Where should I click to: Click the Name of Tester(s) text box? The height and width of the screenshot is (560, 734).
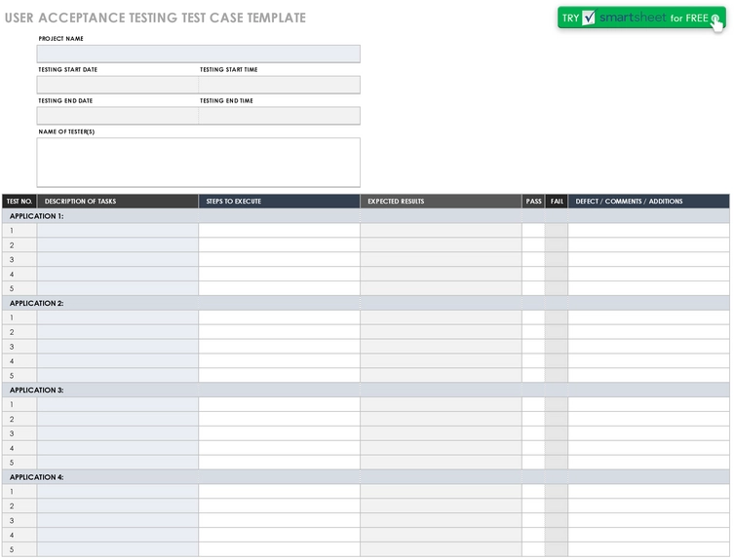click(199, 163)
